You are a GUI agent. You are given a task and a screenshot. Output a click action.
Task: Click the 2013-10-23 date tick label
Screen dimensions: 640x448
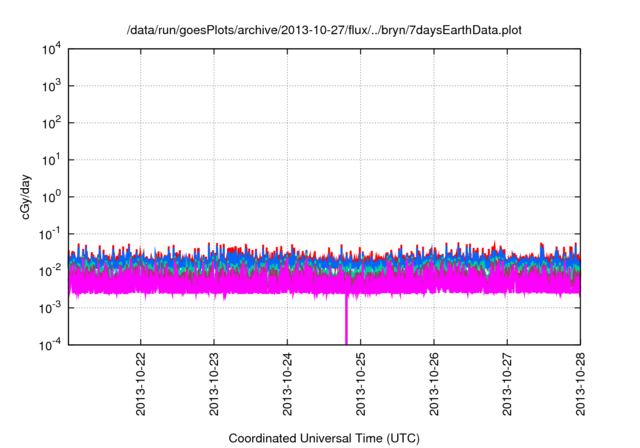[214, 384]
